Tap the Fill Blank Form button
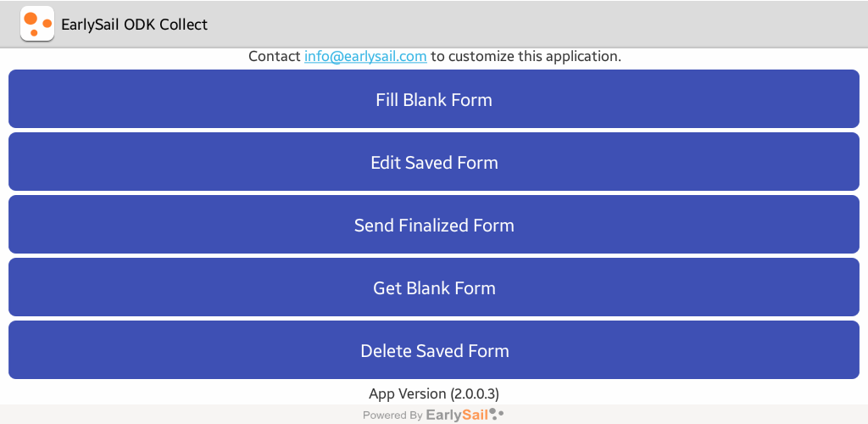Viewport: 868px width, 424px height. click(434, 99)
